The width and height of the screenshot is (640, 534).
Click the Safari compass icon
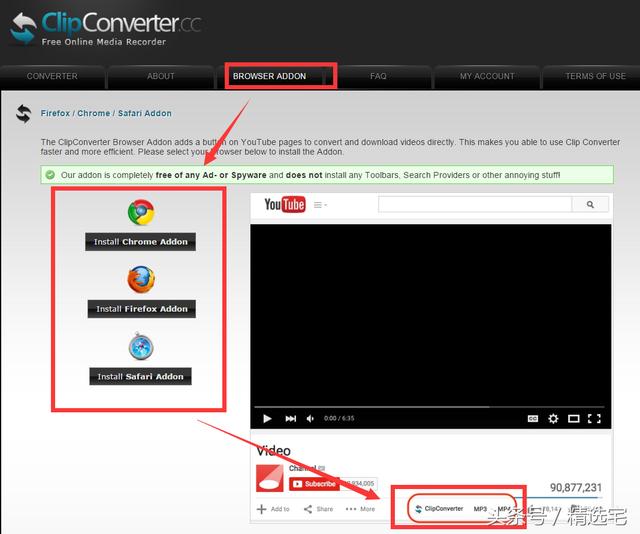point(141,347)
